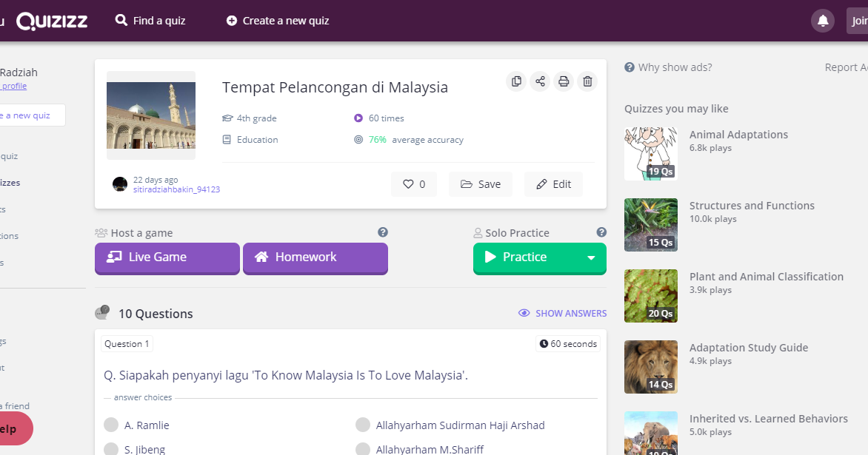Click the Quizizz logo
Viewport: 868px width, 455px height.
pos(52,21)
